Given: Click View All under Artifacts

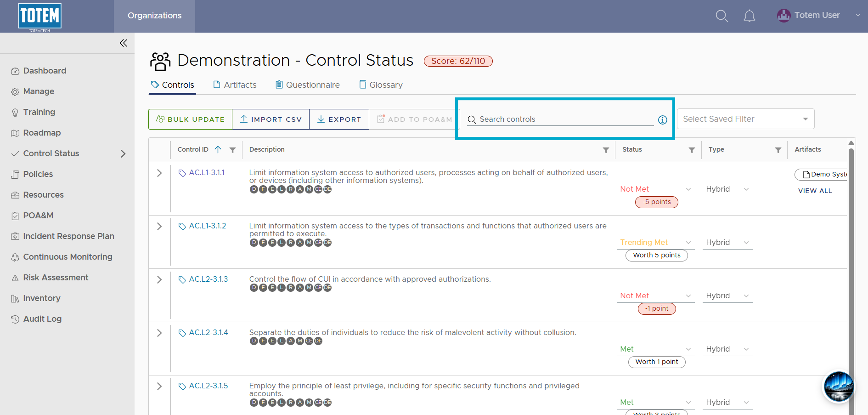Looking at the screenshot, I should (x=815, y=191).
